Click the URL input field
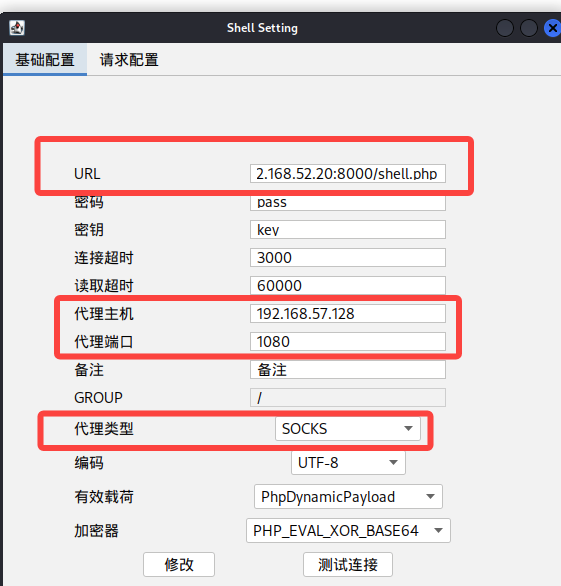Screen dimensions: 561x586 (x=348, y=174)
